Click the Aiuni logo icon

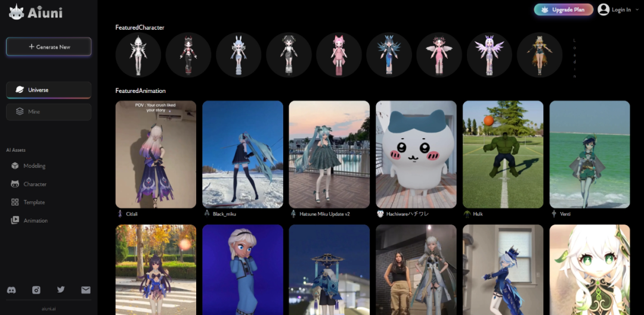tap(17, 13)
